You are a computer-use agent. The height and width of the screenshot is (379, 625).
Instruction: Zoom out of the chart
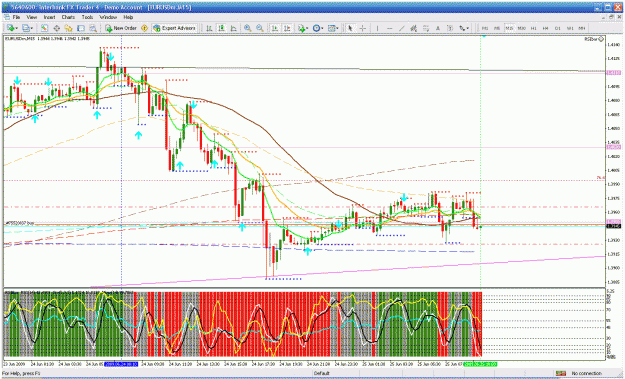tap(260, 28)
